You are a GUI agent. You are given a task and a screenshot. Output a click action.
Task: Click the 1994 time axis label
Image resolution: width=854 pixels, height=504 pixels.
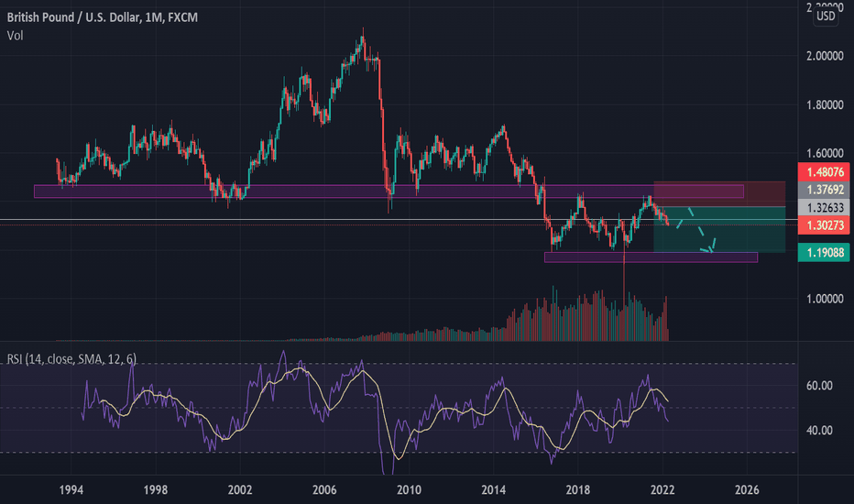[x=71, y=490]
